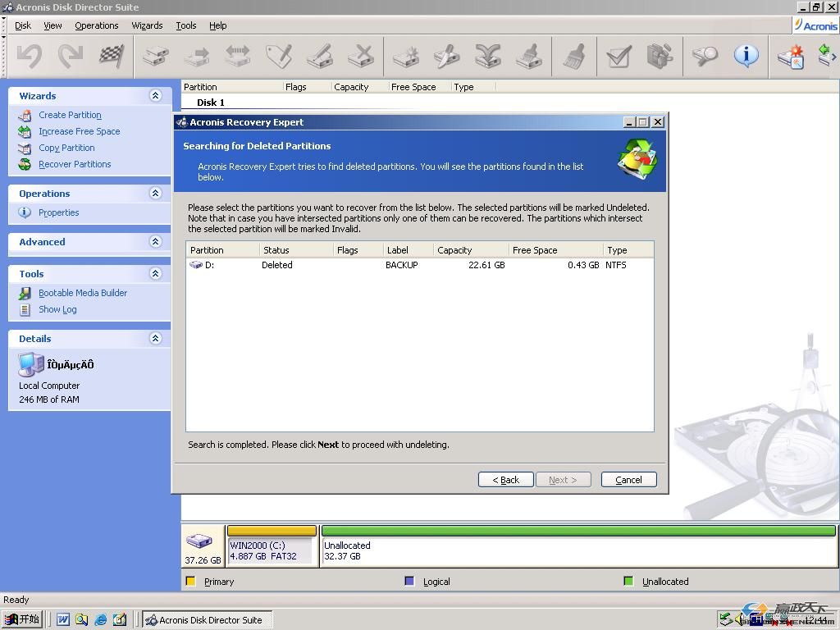Collapse the Details sidebar section
Image resolution: width=840 pixels, height=630 pixels.
[155, 339]
